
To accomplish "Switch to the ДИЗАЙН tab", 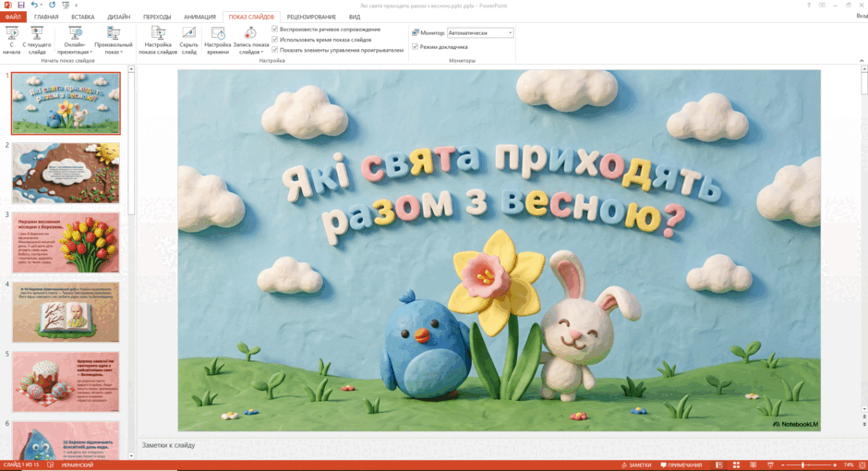I will click(118, 18).
